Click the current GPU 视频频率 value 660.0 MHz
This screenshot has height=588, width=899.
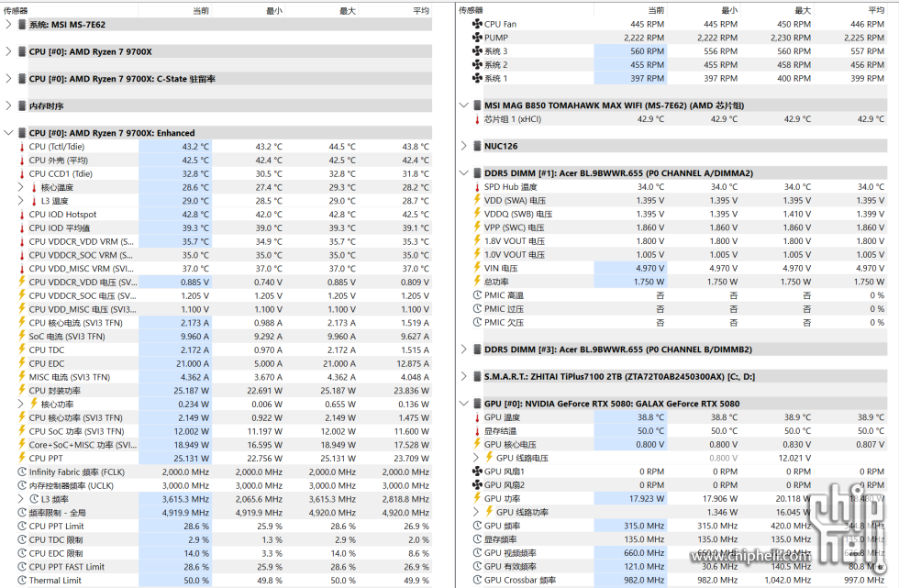pyautogui.click(x=644, y=553)
